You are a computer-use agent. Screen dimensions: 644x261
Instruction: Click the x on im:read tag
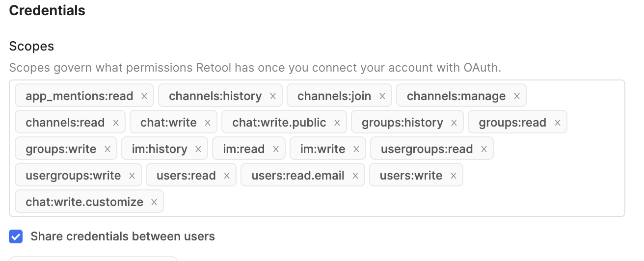[276, 149]
